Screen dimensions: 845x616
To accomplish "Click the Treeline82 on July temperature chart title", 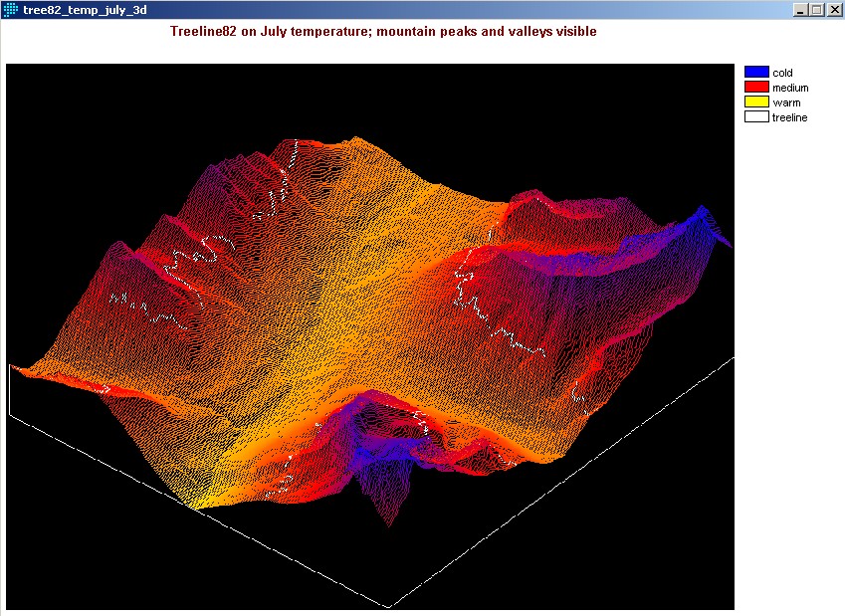I will (383, 32).
